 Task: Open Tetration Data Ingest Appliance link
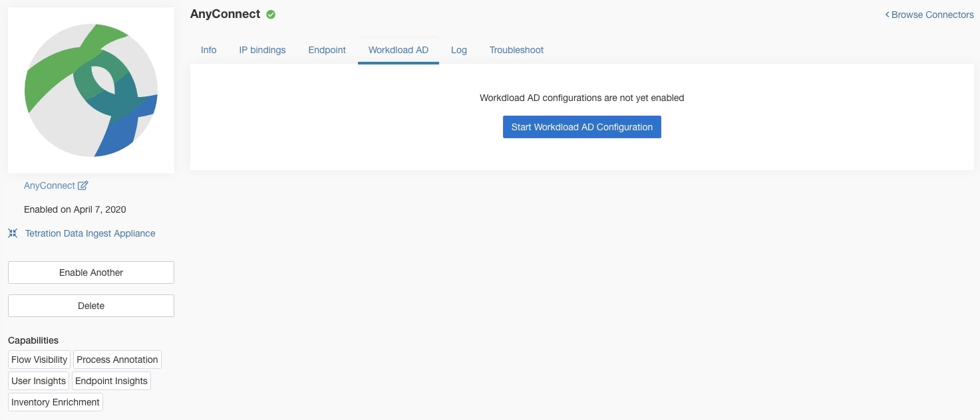point(90,233)
